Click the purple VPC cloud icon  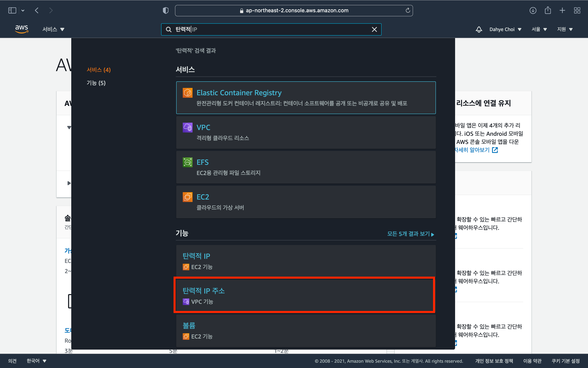[x=187, y=128]
